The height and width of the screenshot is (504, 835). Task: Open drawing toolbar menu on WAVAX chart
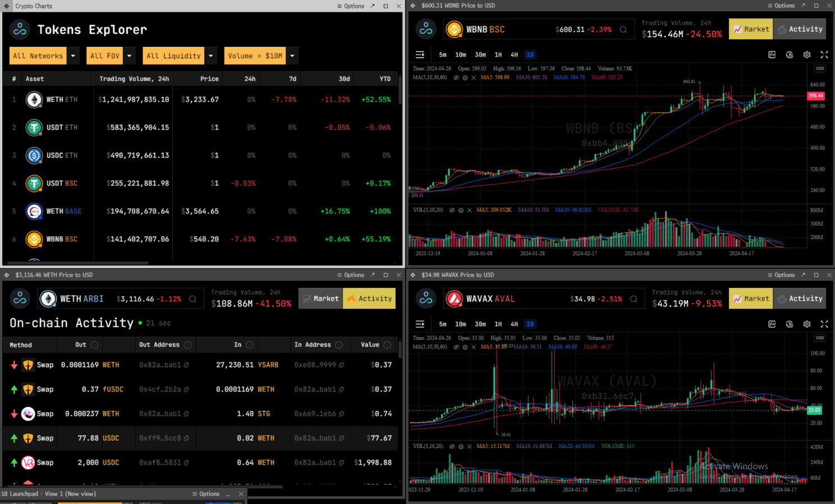420,324
